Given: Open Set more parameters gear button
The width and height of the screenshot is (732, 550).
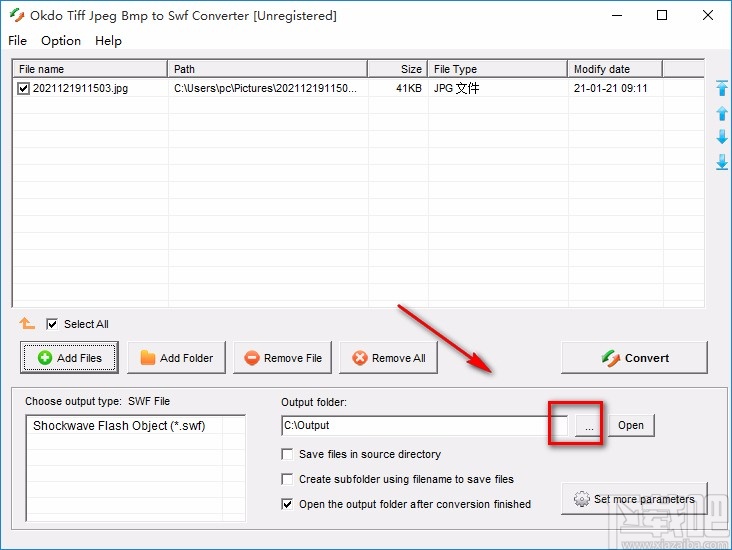Looking at the screenshot, I should pos(634,499).
